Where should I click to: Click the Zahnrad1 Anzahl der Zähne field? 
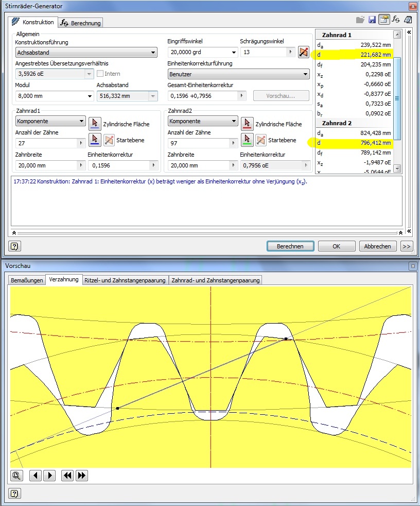[46, 143]
